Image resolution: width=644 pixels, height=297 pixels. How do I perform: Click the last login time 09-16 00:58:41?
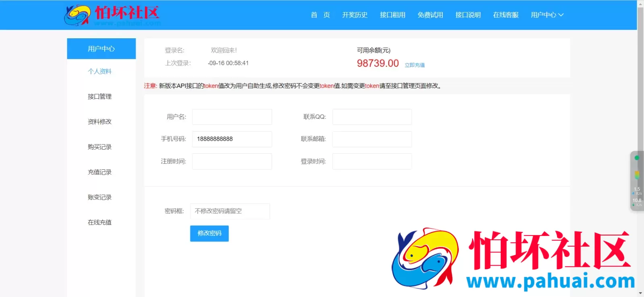pos(228,63)
